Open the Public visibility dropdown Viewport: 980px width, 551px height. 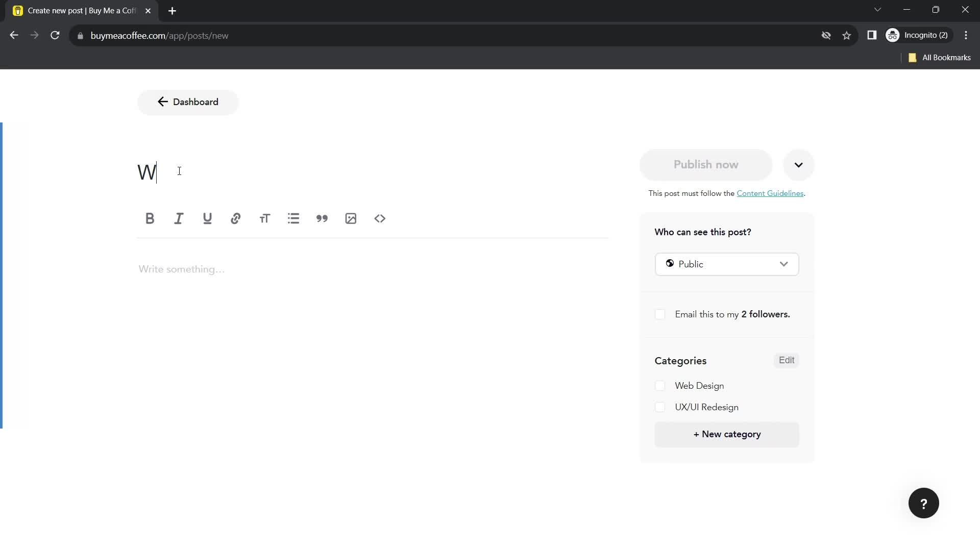727,264
